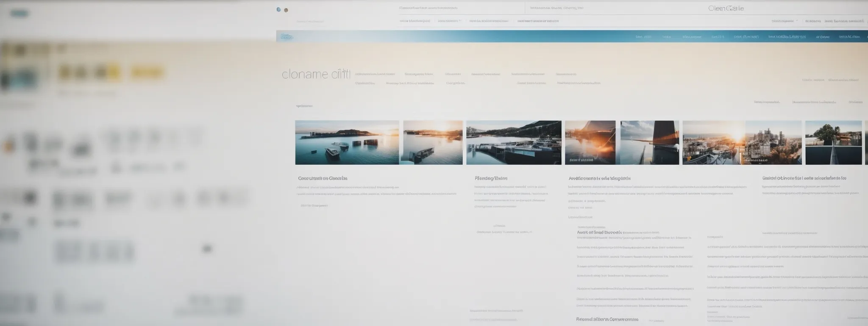This screenshot has width=868, height=326.
Task: Select the leftmost item in the blue navigation bar
Action: tap(643, 37)
